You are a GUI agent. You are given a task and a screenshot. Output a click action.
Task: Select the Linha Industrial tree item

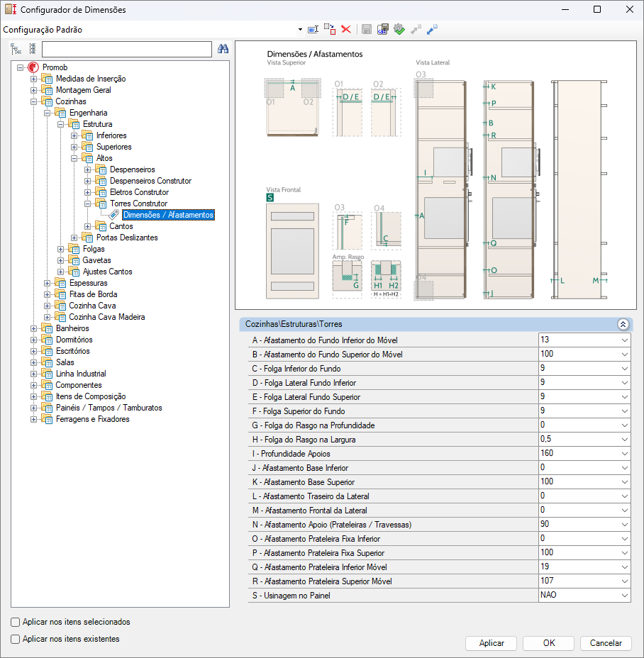81,374
